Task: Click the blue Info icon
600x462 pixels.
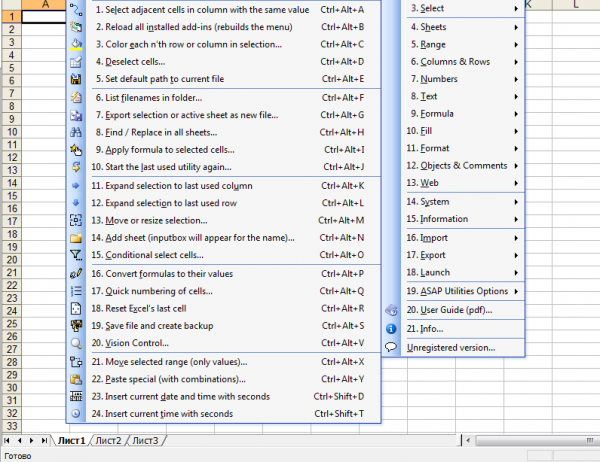Action: 391,329
